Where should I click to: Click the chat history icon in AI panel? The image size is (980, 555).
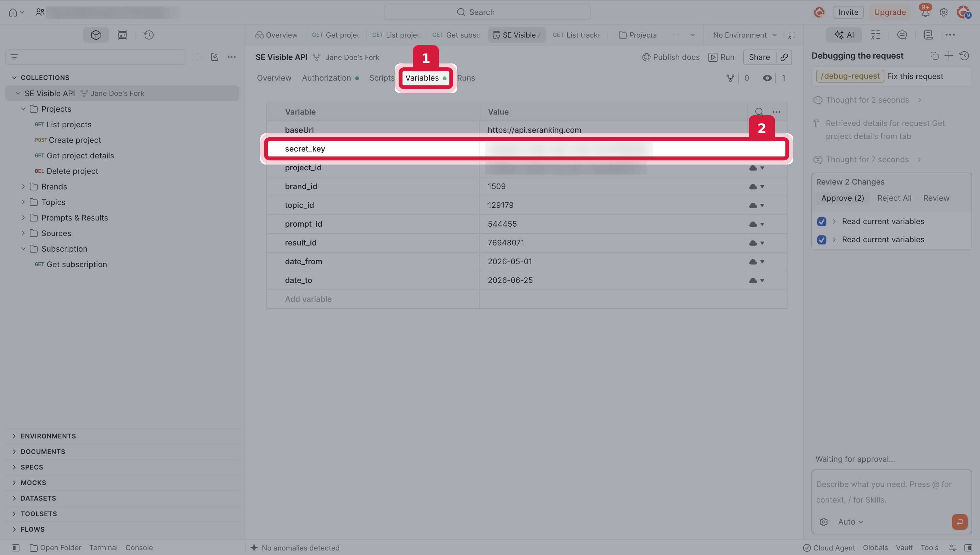[x=964, y=56]
